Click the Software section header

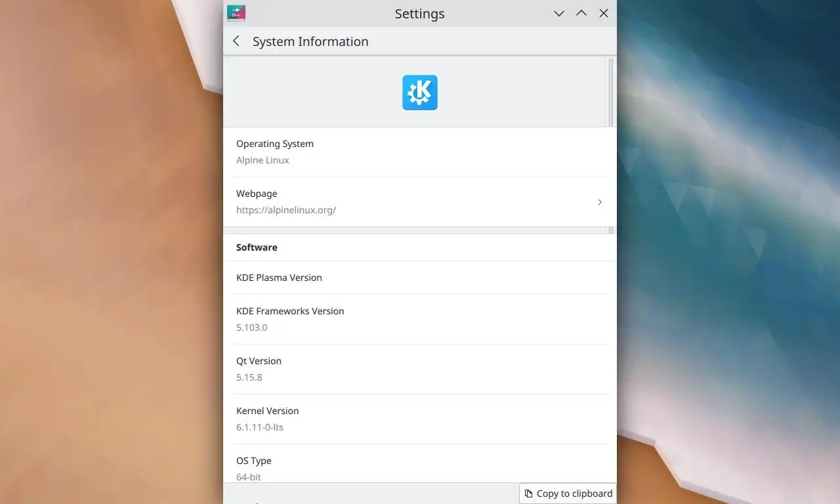257,247
